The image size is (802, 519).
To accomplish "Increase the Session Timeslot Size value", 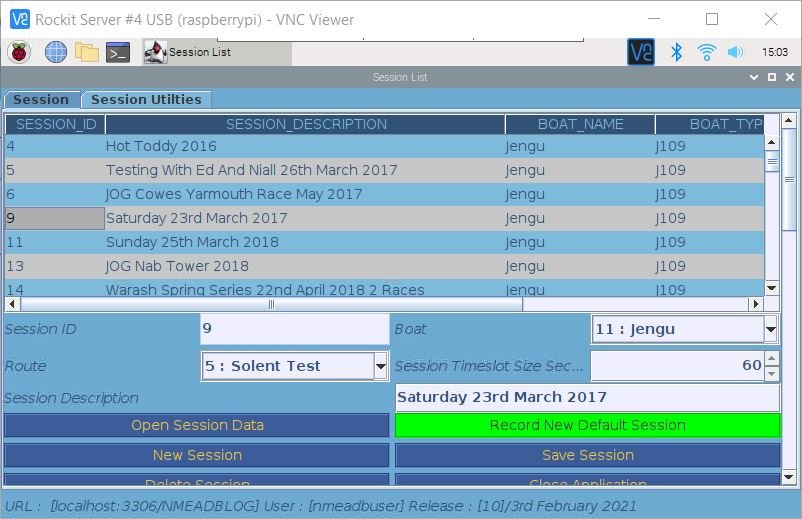I will tap(771, 359).
